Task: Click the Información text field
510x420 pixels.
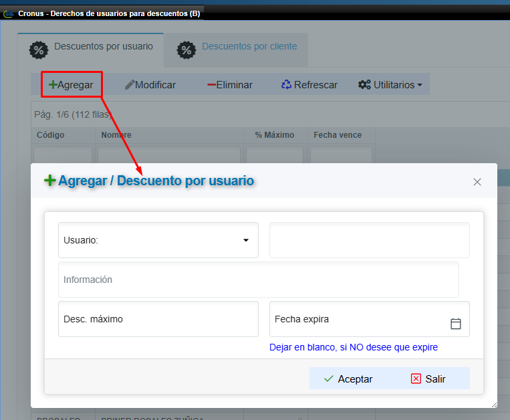Action: (259, 280)
